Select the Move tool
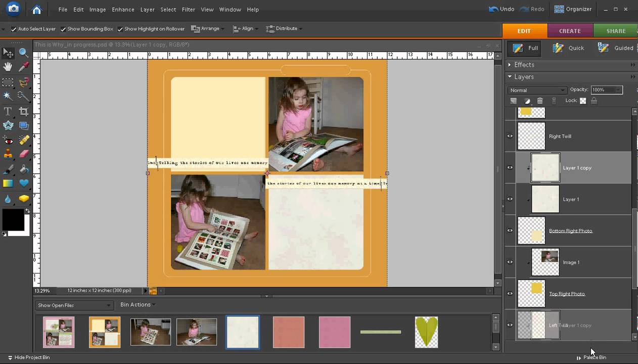Viewport: 638px width, 364px height. click(x=8, y=53)
